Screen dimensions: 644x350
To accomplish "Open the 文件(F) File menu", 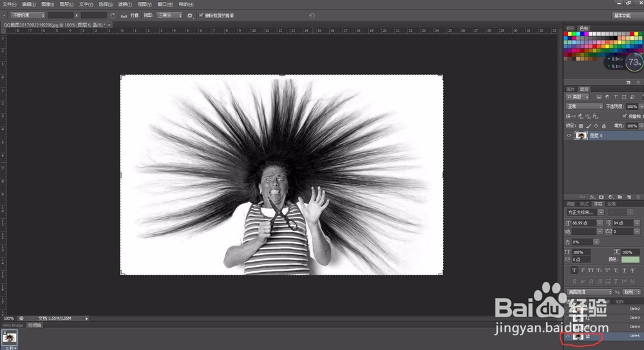I will coord(9,4).
